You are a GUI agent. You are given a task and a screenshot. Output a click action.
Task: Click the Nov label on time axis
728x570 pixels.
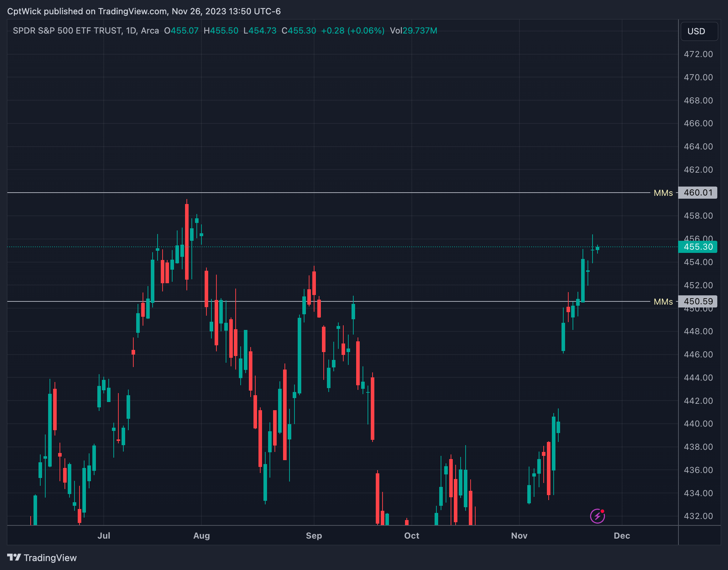519,536
